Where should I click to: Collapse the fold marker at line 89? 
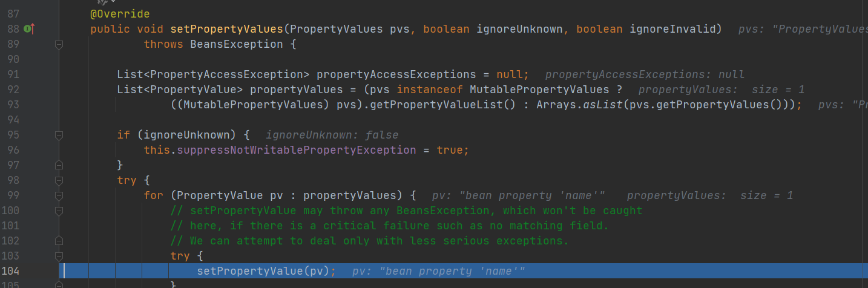(59, 44)
